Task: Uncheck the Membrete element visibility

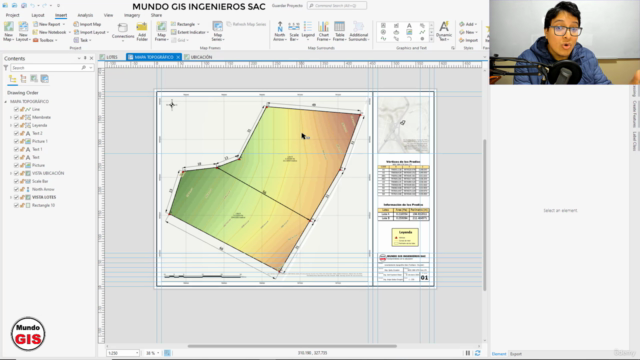Action: 16,117
